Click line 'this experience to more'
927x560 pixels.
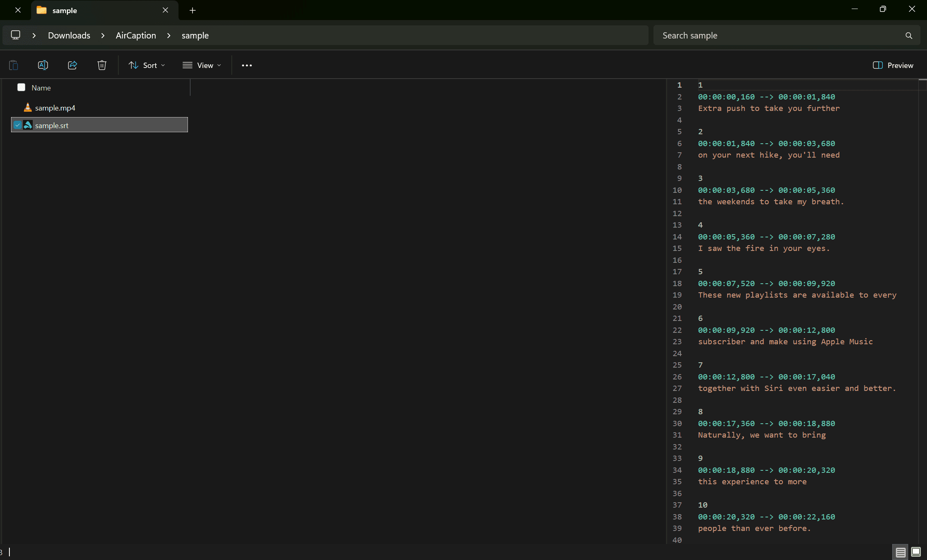click(752, 481)
